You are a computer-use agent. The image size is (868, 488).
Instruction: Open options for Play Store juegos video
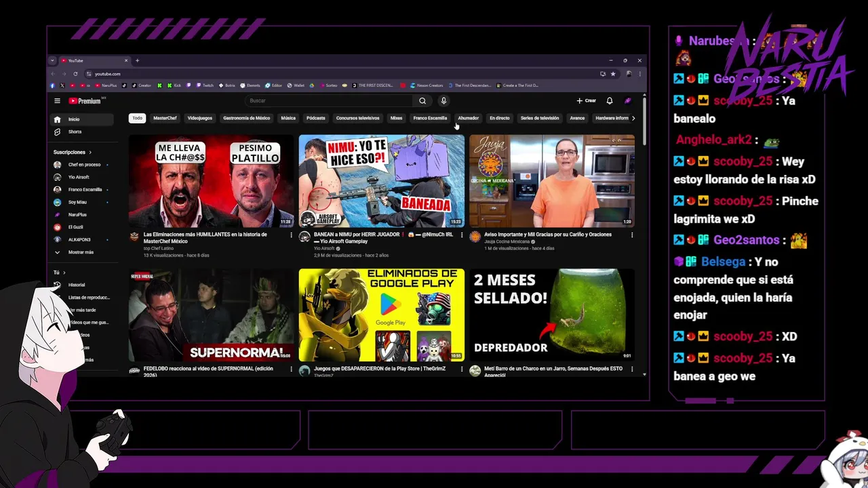pos(462,369)
